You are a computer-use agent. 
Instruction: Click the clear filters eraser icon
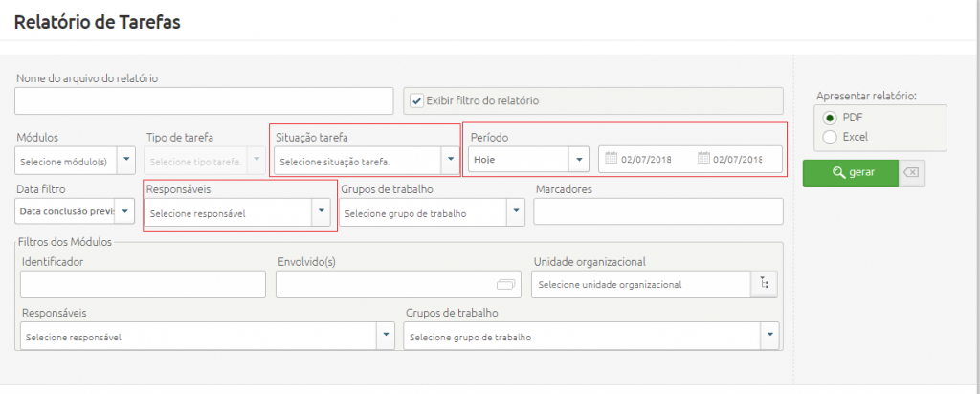tap(912, 173)
